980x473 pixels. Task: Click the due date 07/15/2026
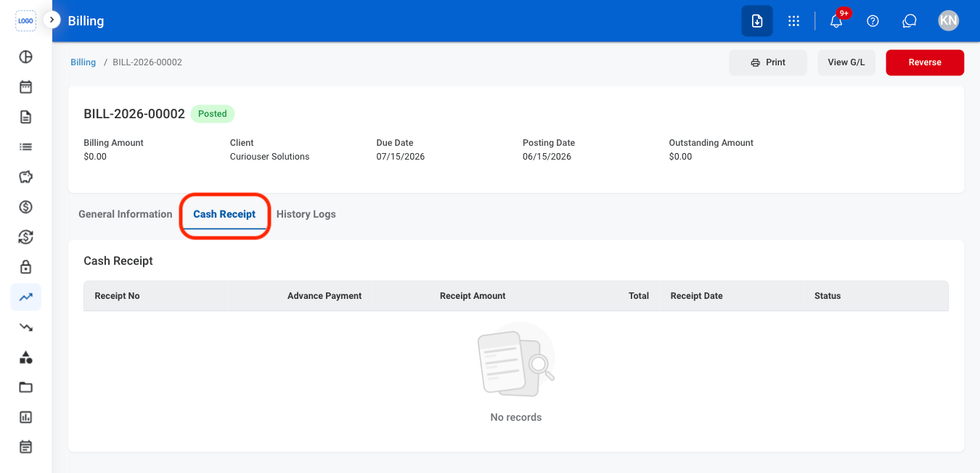pos(401,157)
